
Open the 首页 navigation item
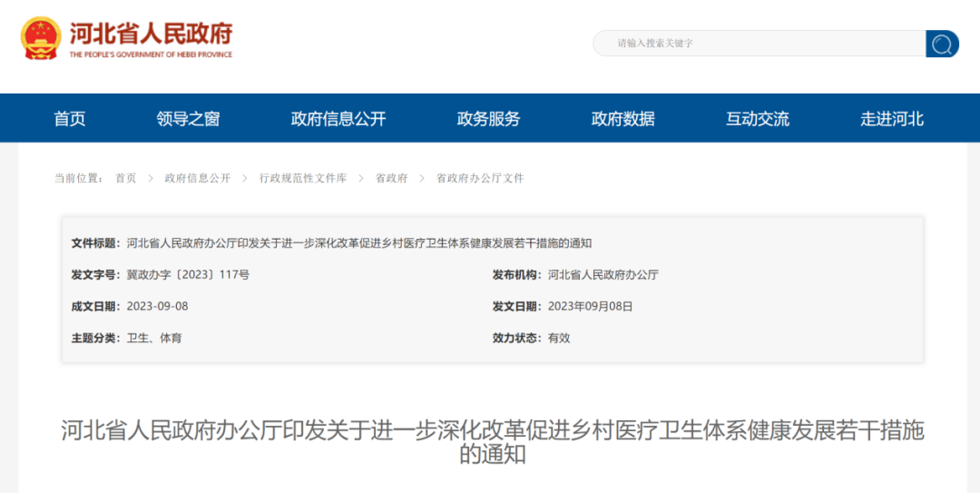coord(69,119)
